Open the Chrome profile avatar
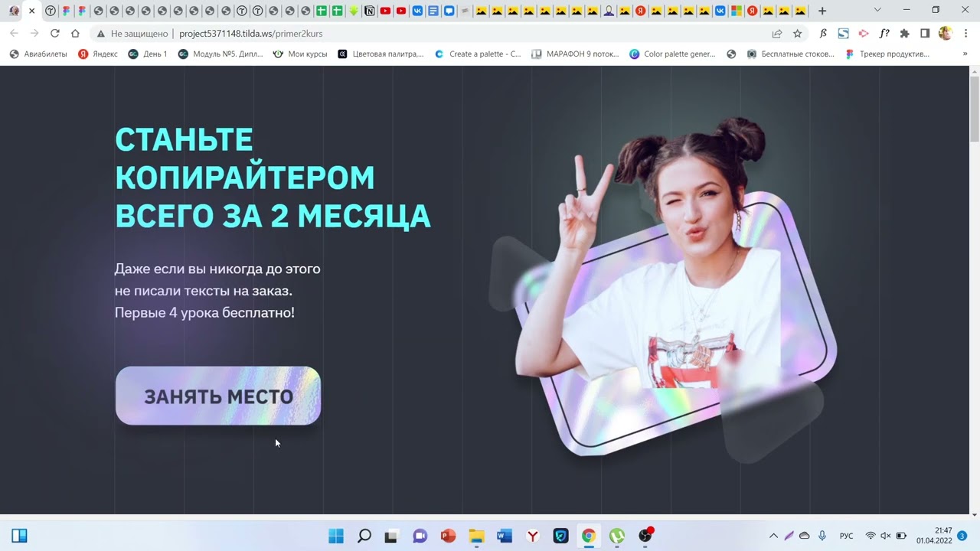This screenshot has width=980, height=551. 945,34
